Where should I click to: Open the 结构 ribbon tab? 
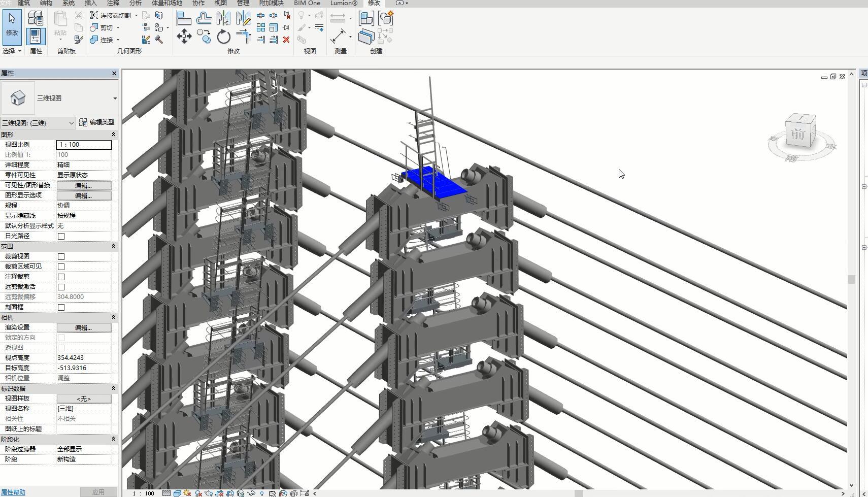[x=46, y=3]
